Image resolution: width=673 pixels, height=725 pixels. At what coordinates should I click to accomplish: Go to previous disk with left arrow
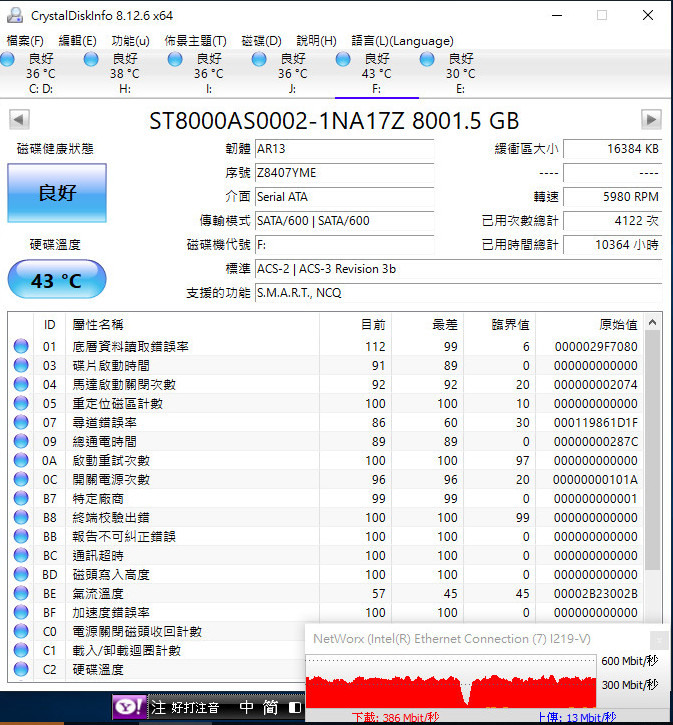(x=19, y=120)
